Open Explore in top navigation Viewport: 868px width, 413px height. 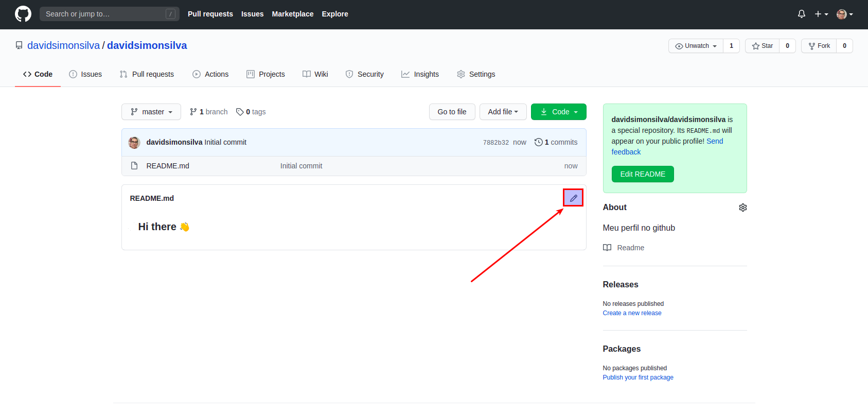pyautogui.click(x=335, y=14)
